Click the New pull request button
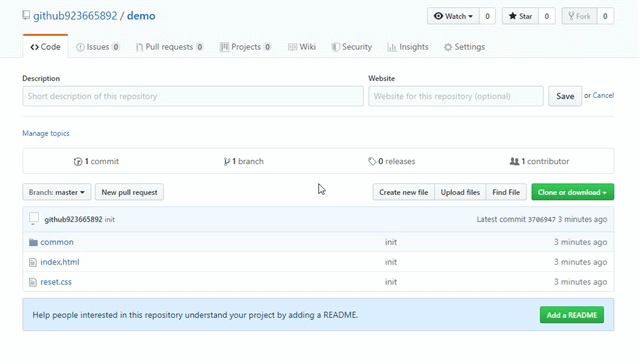The image size is (640, 364). pyautogui.click(x=129, y=192)
